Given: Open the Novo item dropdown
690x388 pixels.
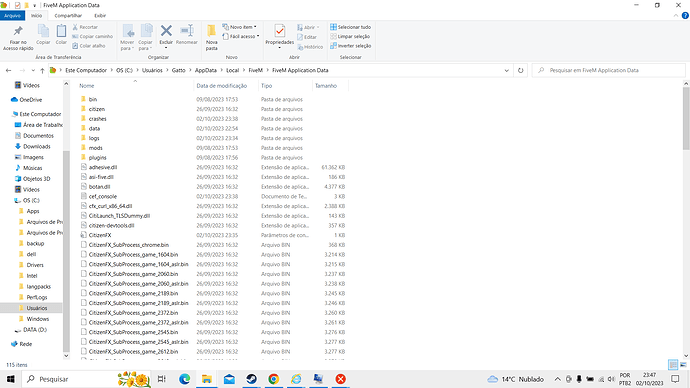Looking at the screenshot, I should point(239,27).
